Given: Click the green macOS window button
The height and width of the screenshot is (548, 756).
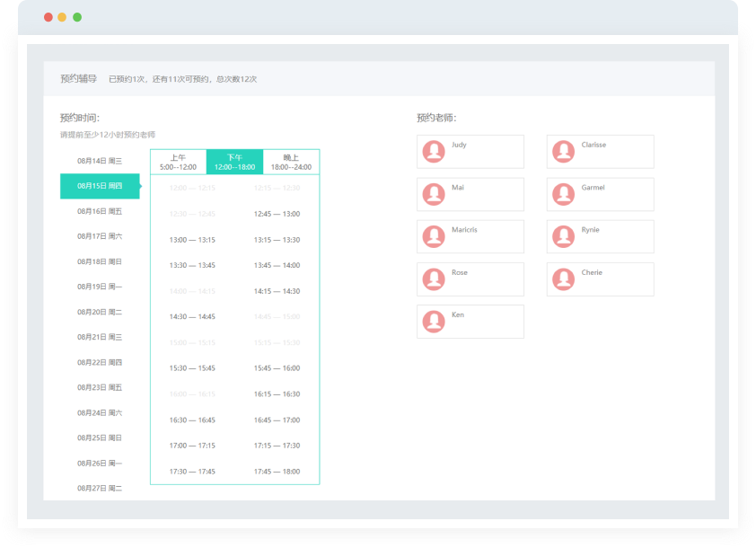Looking at the screenshot, I should [x=77, y=17].
